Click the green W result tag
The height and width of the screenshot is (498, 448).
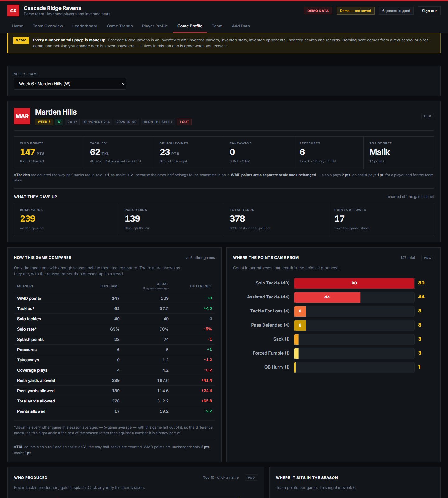pyautogui.click(x=59, y=122)
